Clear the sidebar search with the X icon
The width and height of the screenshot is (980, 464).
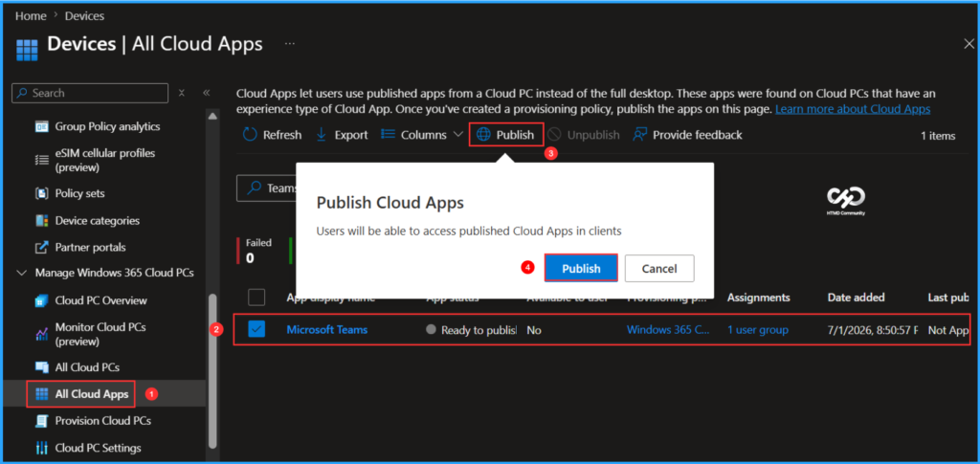click(x=181, y=93)
